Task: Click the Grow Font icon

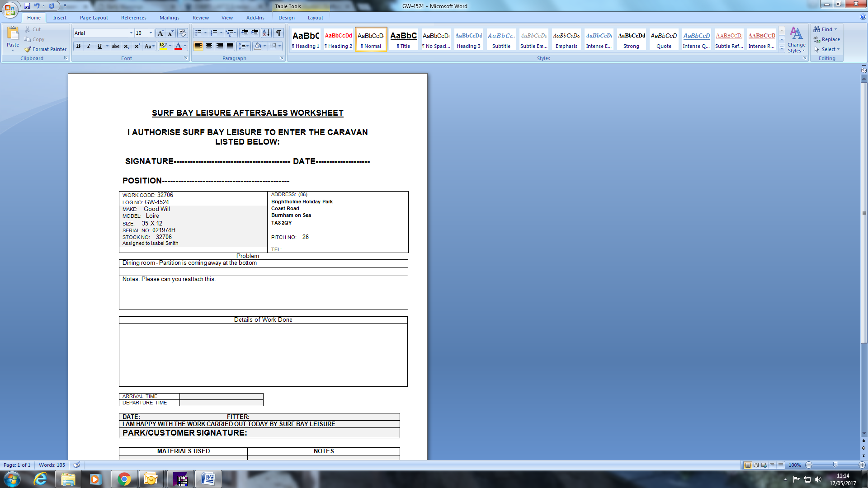Action: (160, 33)
